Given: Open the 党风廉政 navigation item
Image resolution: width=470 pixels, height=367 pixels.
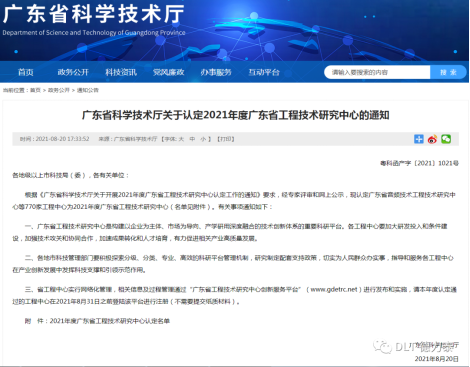Looking at the screenshot, I should click(x=169, y=72).
